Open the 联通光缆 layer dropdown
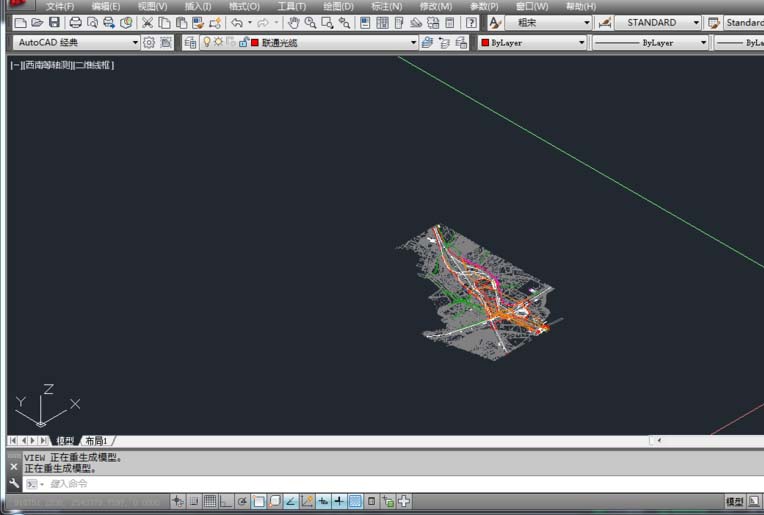 (x=412, y=43)
